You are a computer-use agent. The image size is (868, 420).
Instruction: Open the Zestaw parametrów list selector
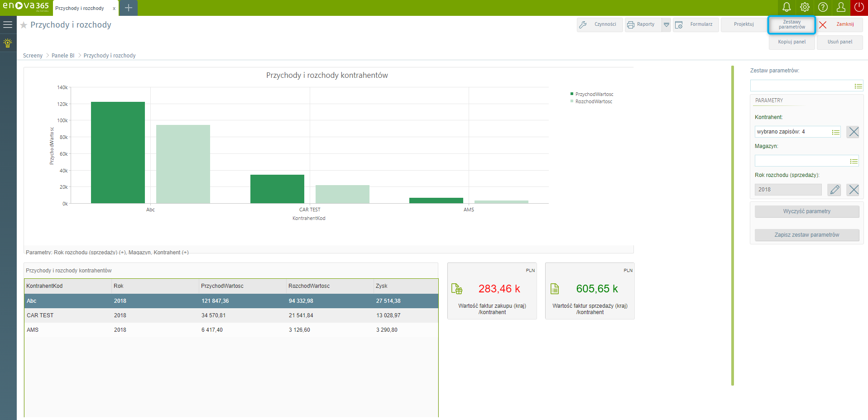(858, 86)
